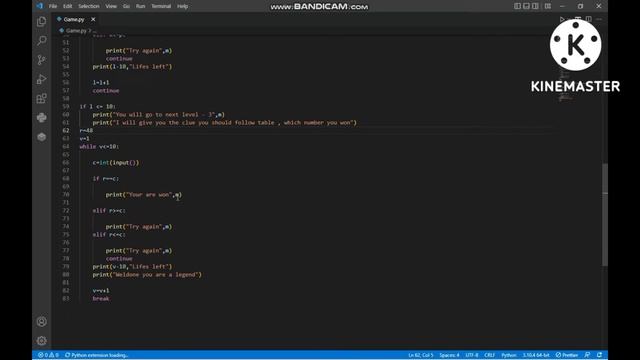Open the Accounts menu icon
This screenshot has height=360, width=640.
tap(42, 322)
